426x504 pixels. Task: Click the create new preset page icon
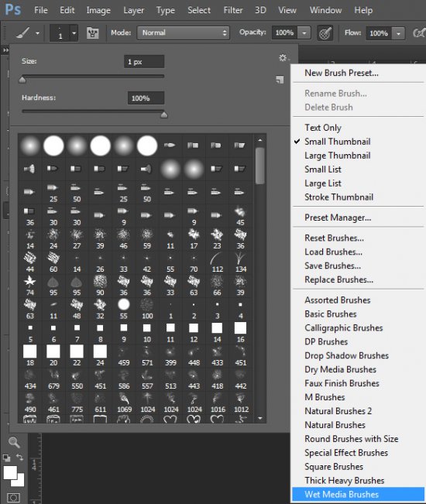(x=280, y=80)
